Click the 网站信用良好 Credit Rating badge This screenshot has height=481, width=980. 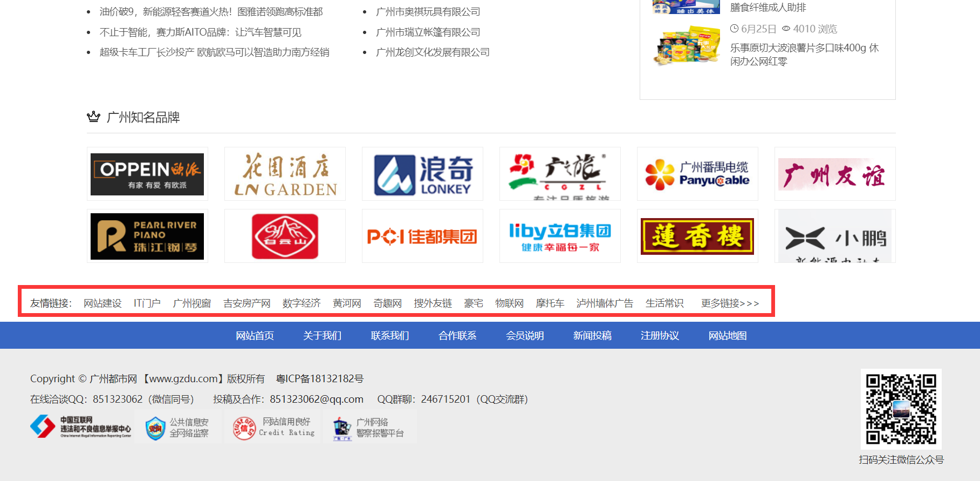[x=273, y=427]
